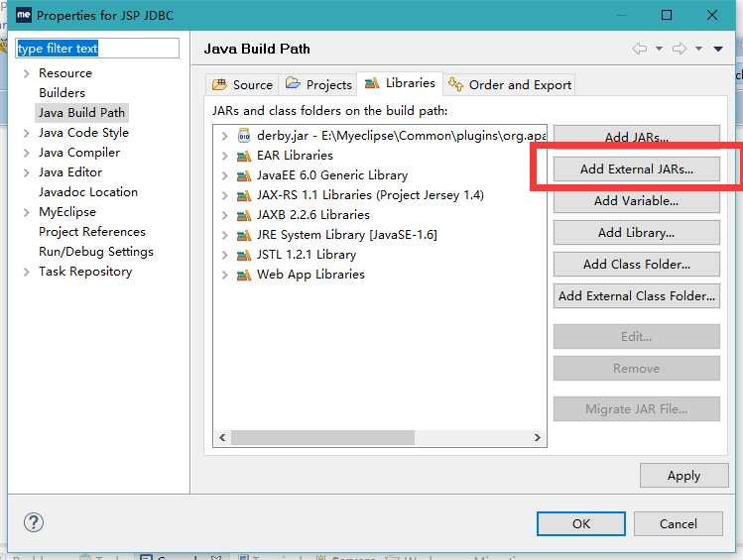Select Builders in the preferences tree

click(62, 93)
